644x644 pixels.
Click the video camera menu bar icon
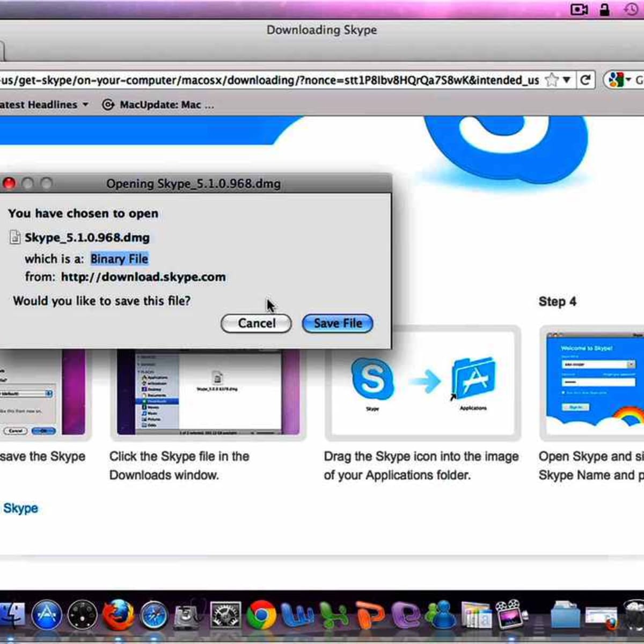(x=579, y=9)
